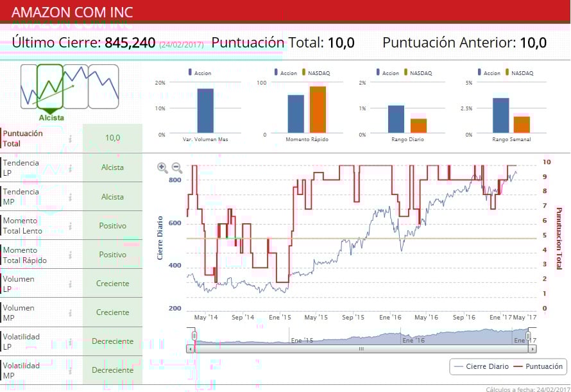571x392 pixels.
Task: Toggle Accion series in Rango Semanal chart
Action: (489, 73)
